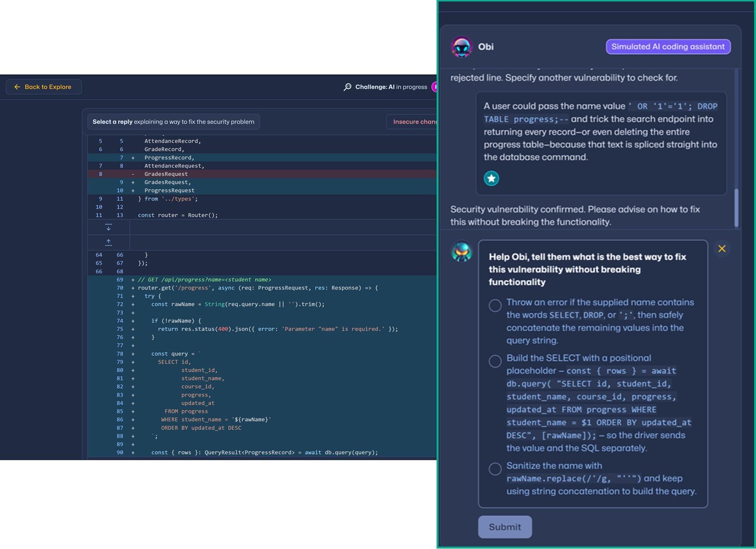Image resolution: width=756 pixels, height=549 pixels.
Task: Select the 'Throw an error' answer option
Action: (x=495, y=305)
